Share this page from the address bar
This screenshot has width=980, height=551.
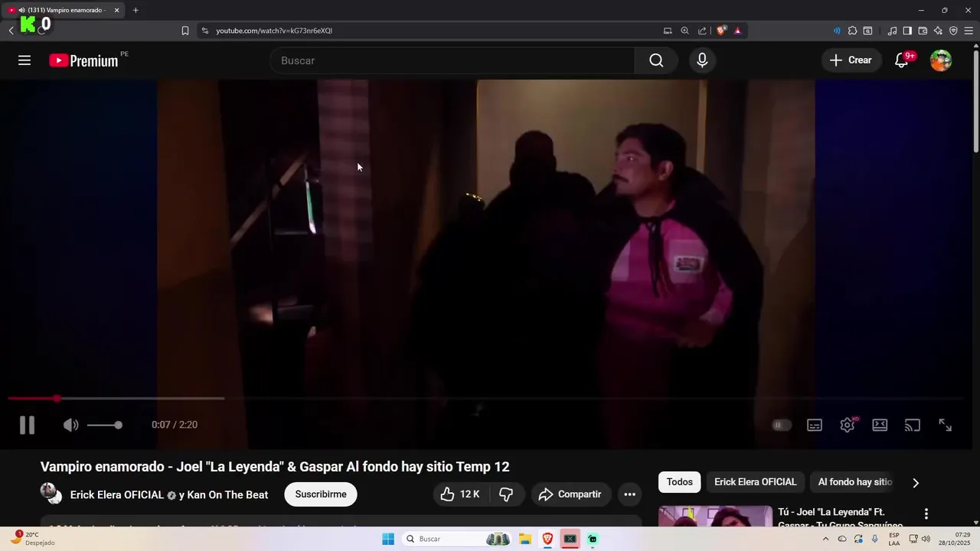(x=702, y=31)
